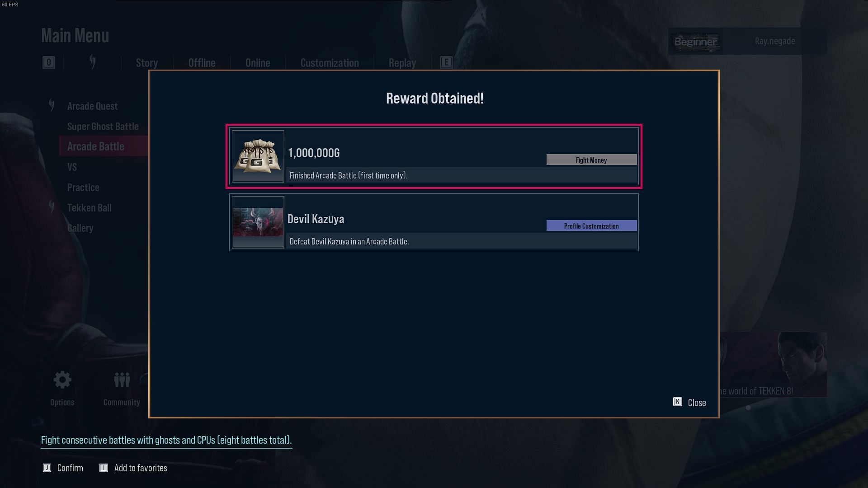Select the Devil Kazuya profile customization reward

434,222
